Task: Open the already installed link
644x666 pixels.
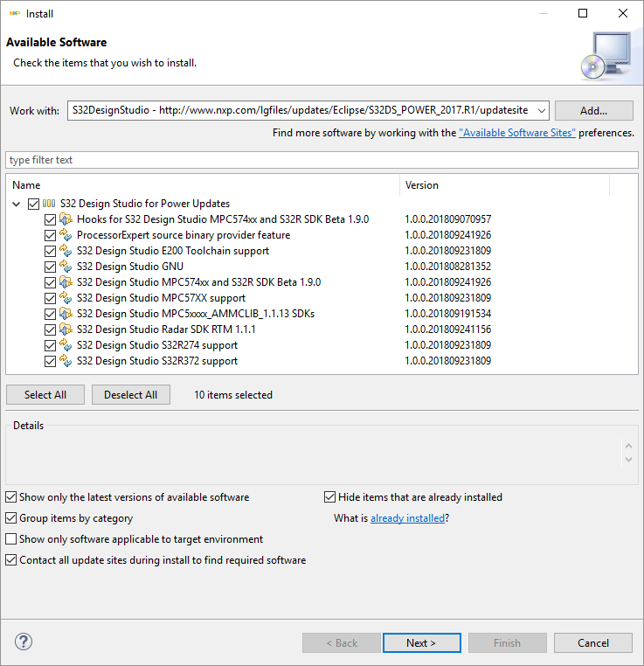Action: (x=407, y=518)
